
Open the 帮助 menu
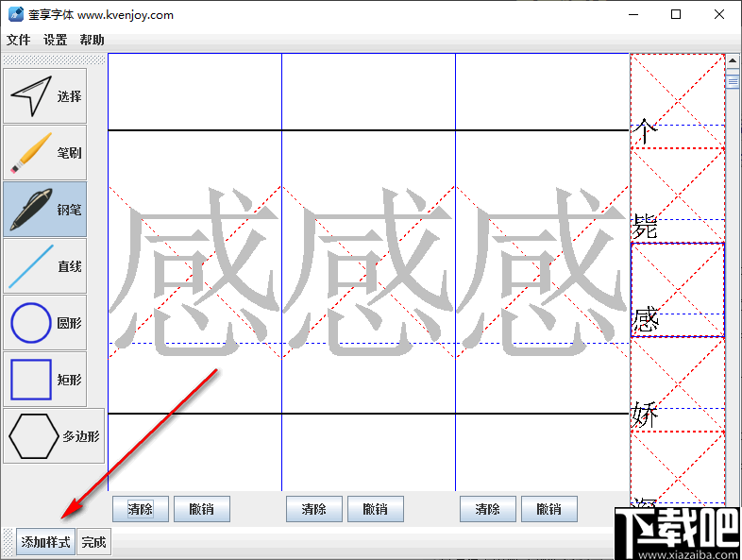pos(92,40)
